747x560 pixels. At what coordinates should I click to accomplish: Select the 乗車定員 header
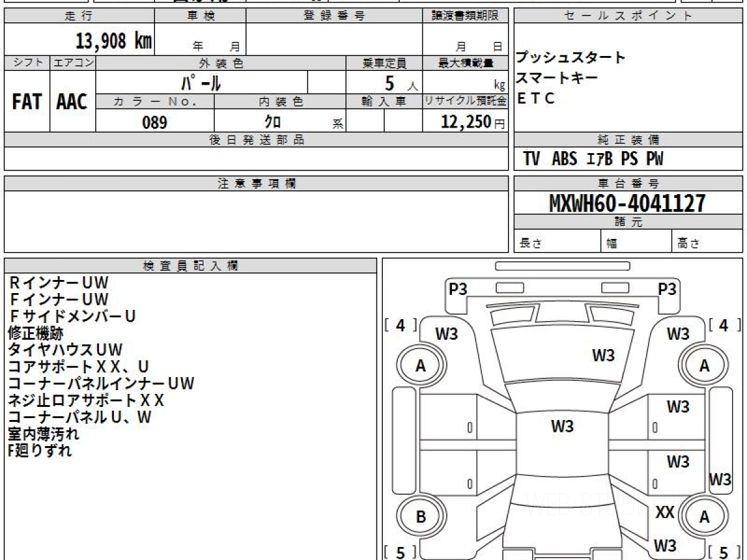384,63
